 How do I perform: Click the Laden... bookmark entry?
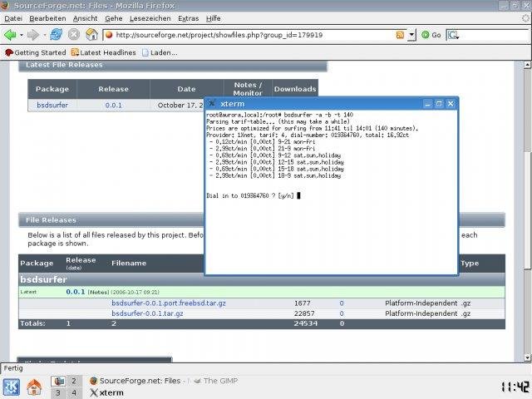[160, 52]
